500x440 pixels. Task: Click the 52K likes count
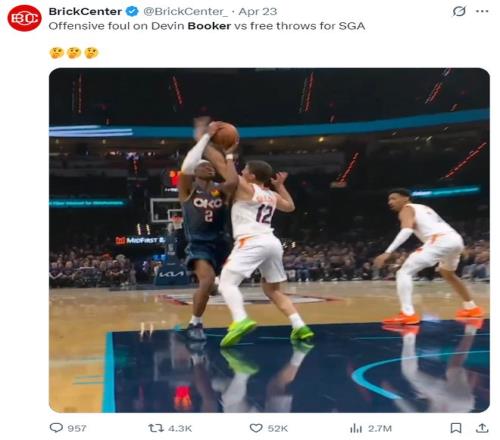click(278, 428)
